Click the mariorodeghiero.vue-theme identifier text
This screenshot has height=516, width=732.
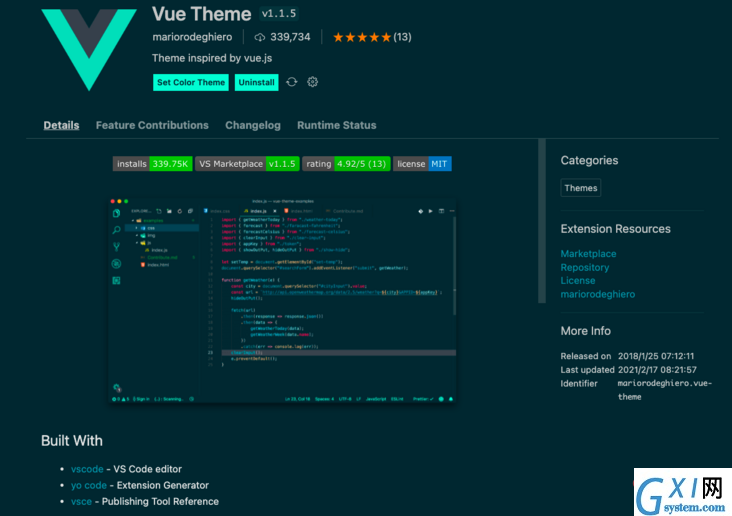(665, 390)
